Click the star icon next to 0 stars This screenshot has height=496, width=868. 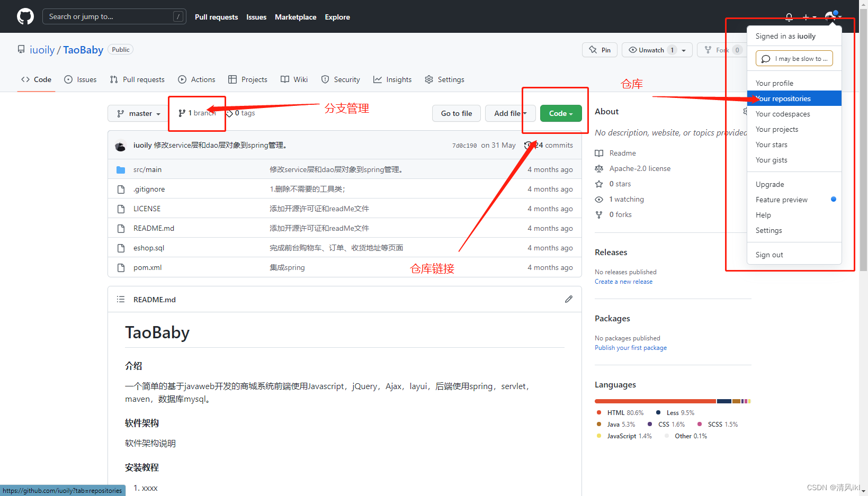tap(599, 184)
